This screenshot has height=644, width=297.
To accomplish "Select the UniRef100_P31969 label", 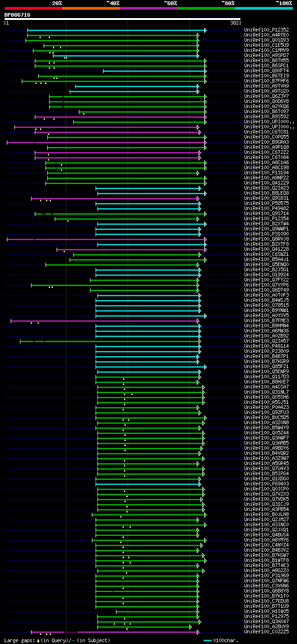I will [266, 575].
